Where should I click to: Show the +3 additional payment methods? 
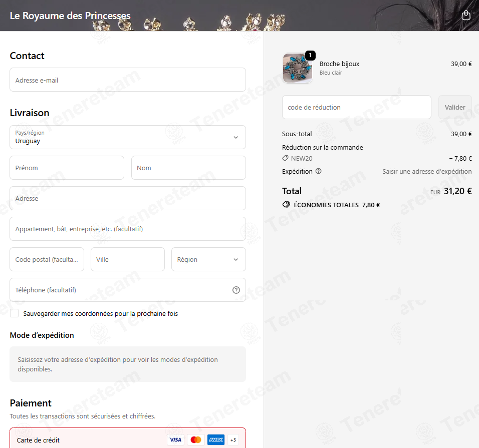(233, 440)
